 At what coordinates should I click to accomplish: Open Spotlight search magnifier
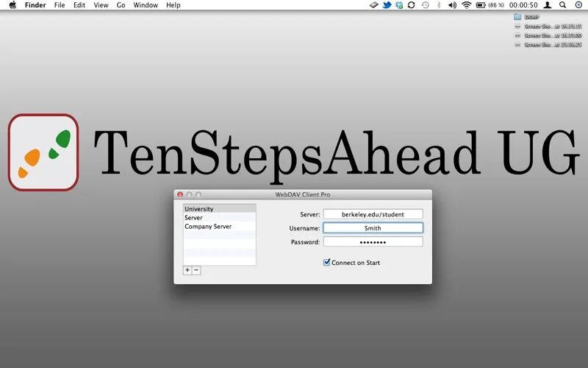tap(562, 5)
